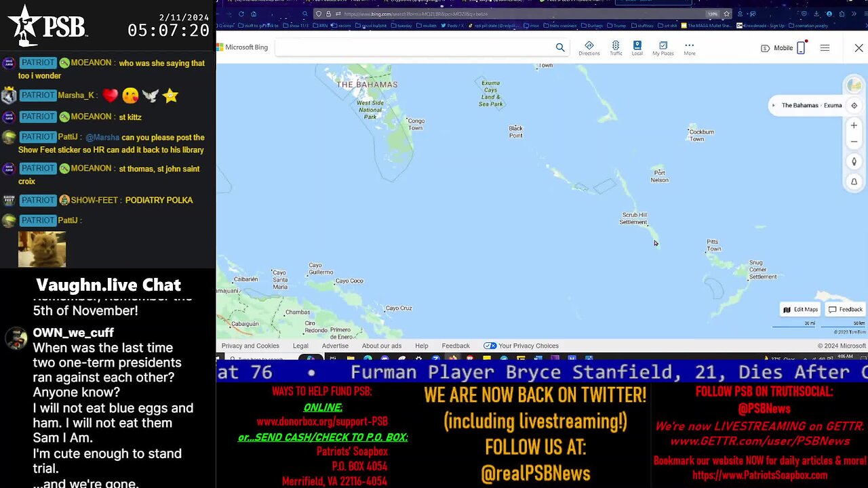Open the About our ads link
868x488 pixels.
pyautogui.click(x=382, y=346)
